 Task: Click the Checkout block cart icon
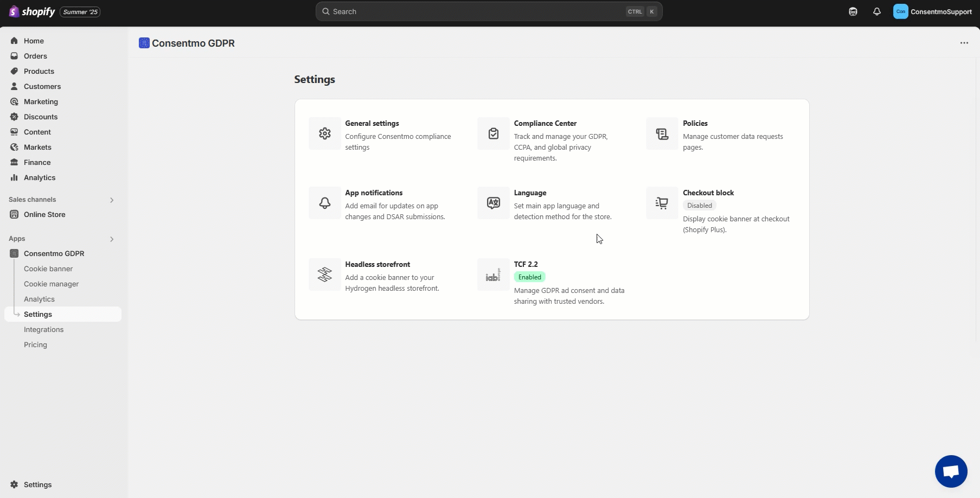click(x=662, y=203)
